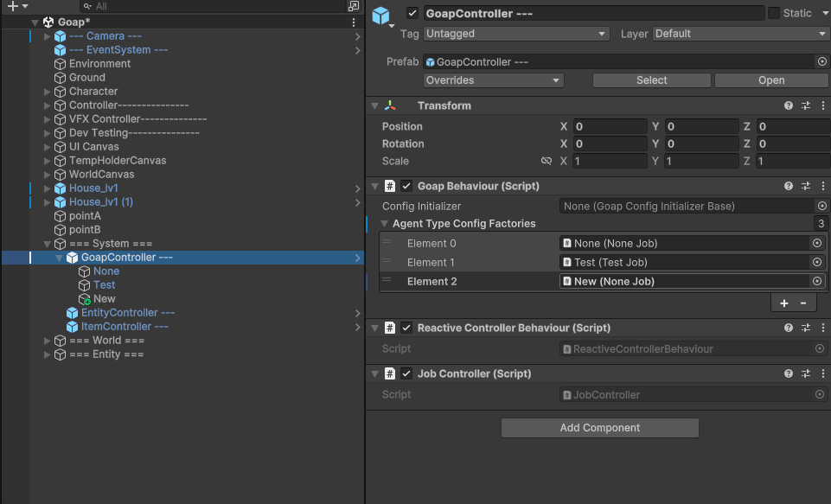Open Goap Behaviour help icon

tap(789, 186)
